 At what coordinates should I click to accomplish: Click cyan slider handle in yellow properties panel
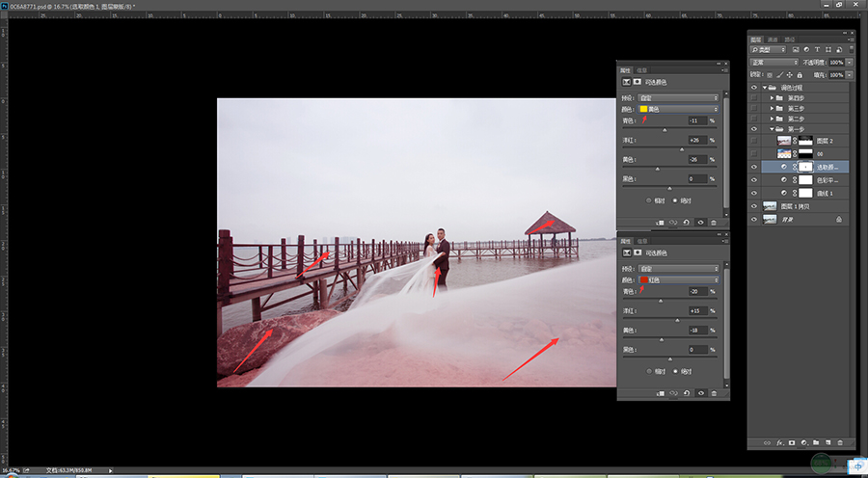[x=665, y=130]
